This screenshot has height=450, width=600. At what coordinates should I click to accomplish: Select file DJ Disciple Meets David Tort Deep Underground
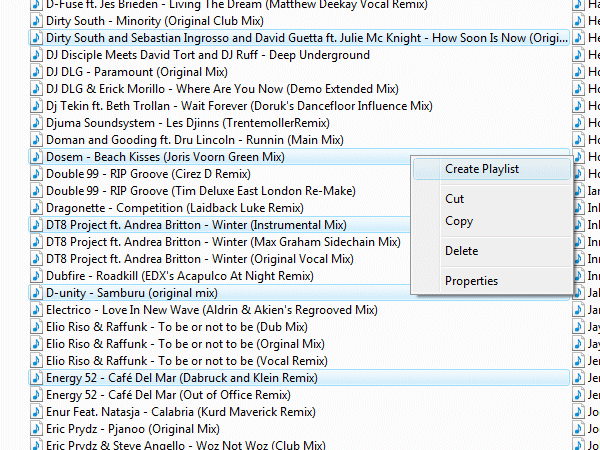(208, 55)
